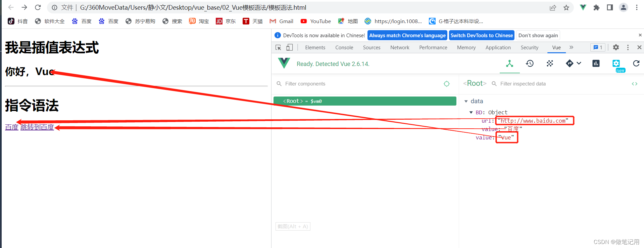The width and height of the screenshot is (644, 248).
Task: Switch to the Console tab
Action: (x=344, y=48)
